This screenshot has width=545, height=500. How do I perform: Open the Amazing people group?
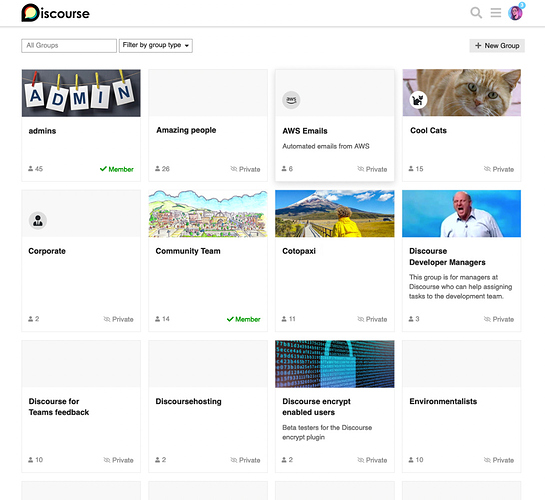click(x=186, y=130)
